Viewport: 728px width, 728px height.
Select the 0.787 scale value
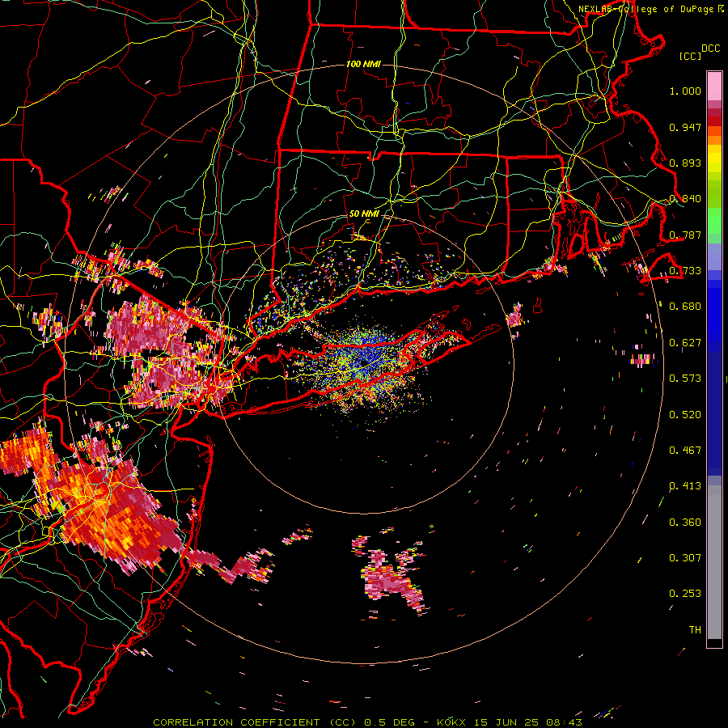pyautogui.click(x=685, y=235)
